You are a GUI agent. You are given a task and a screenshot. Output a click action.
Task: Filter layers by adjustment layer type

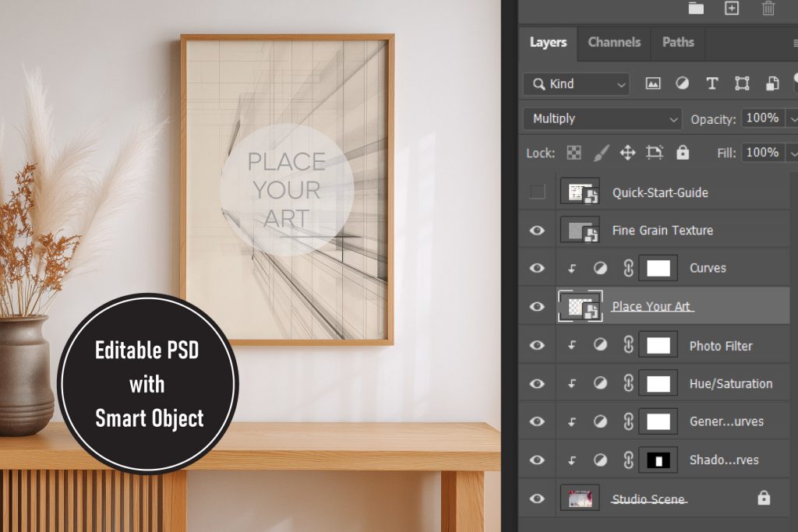[682, 83]
